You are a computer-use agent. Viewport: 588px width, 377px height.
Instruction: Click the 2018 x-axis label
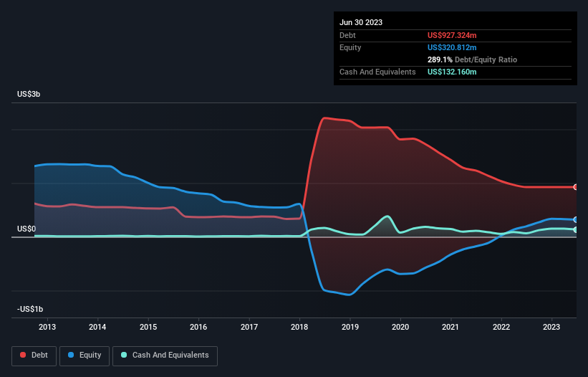[x=299, y=327]
